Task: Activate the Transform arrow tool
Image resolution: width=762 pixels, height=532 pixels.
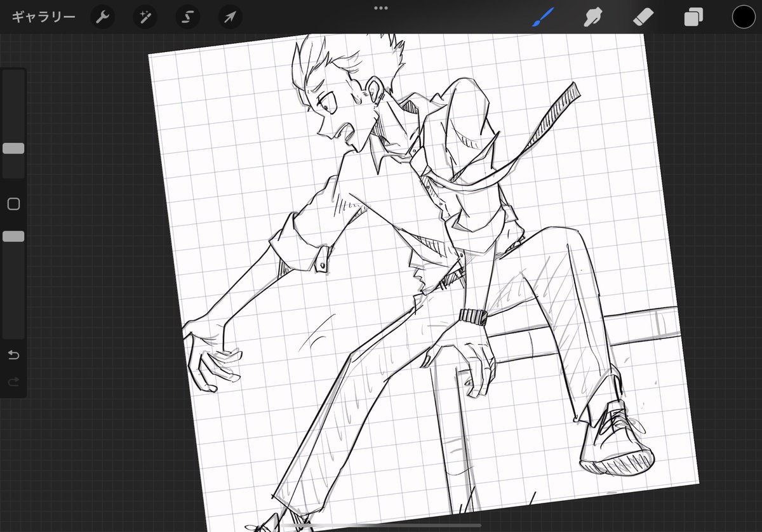Action: [230, 17]
